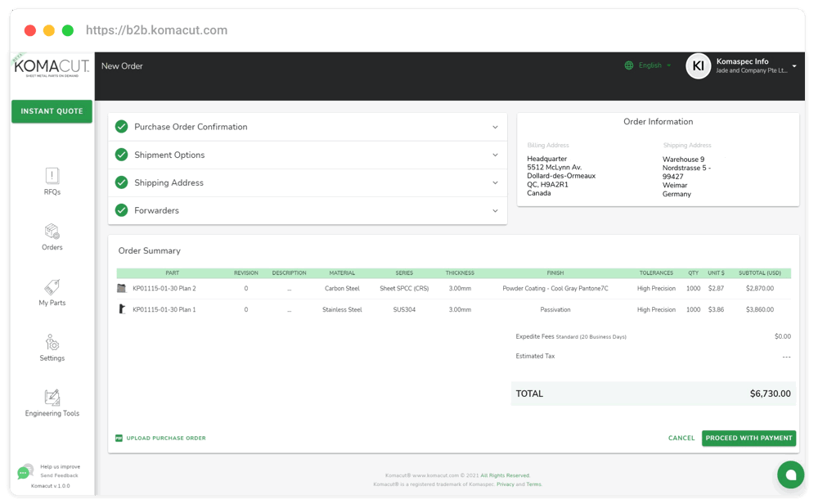Select Settings menu label
818x504 pixels.
52,358
